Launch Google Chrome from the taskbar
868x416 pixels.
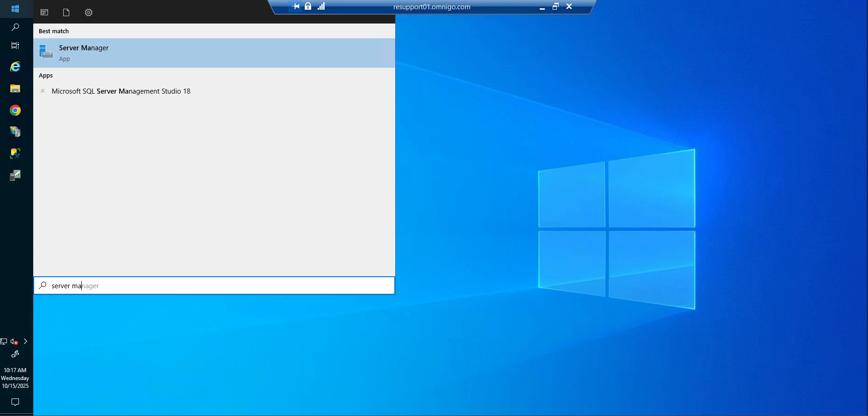coord(15,110)
